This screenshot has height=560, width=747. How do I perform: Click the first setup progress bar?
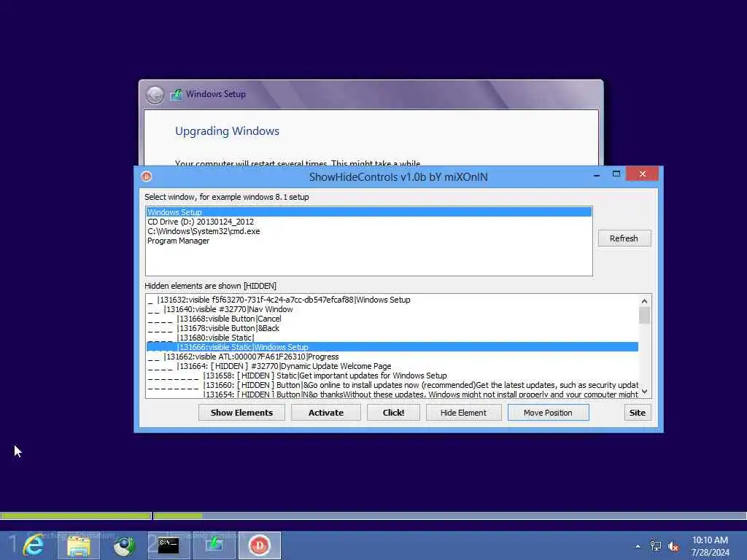coord(76,516)
